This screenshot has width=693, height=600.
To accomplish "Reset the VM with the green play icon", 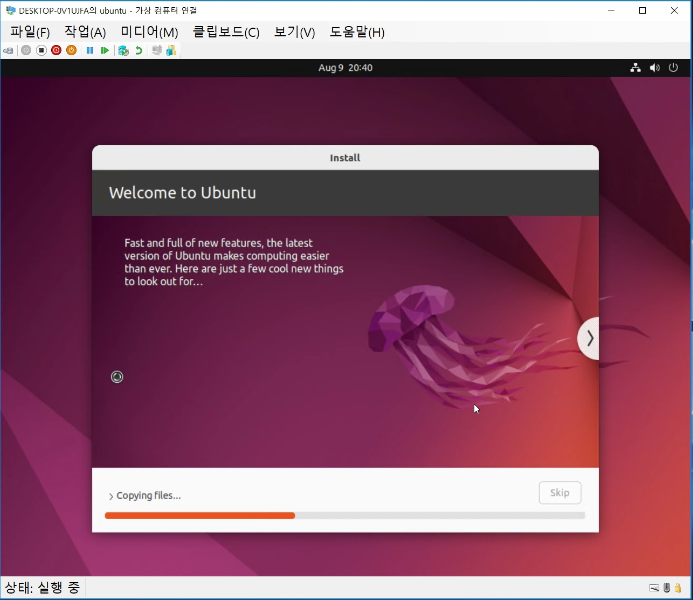I will 105,50.
